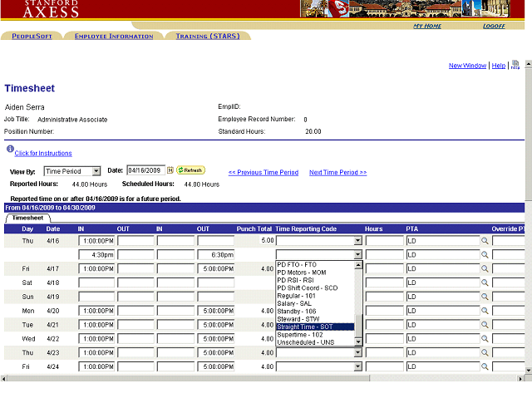
Task: Open PTA lookup magnifier for Fri 4/17
Action: tap(485, 269)
